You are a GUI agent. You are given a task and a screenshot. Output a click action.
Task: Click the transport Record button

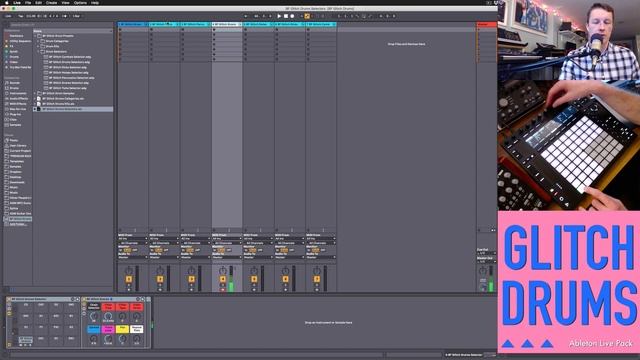click(x=292, y=16)
